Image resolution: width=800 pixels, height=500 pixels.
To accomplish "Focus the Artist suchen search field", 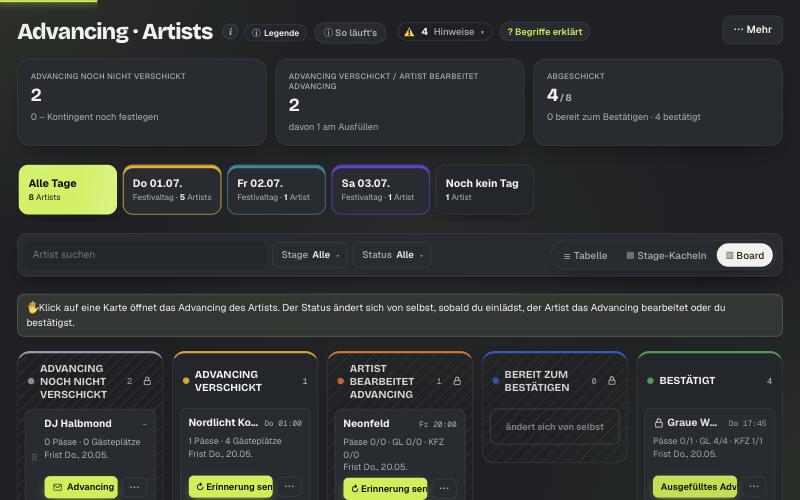I will pos(145,255).
